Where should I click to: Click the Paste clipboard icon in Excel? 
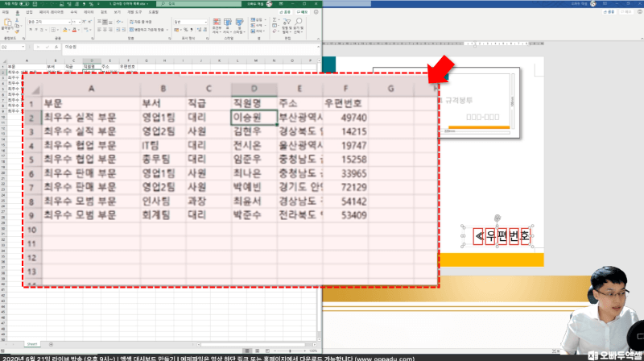point(7,23)
